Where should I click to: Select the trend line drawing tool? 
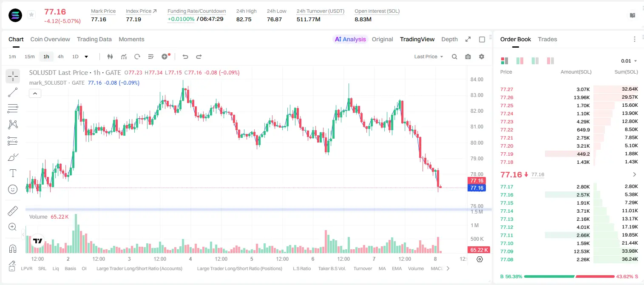13,92
